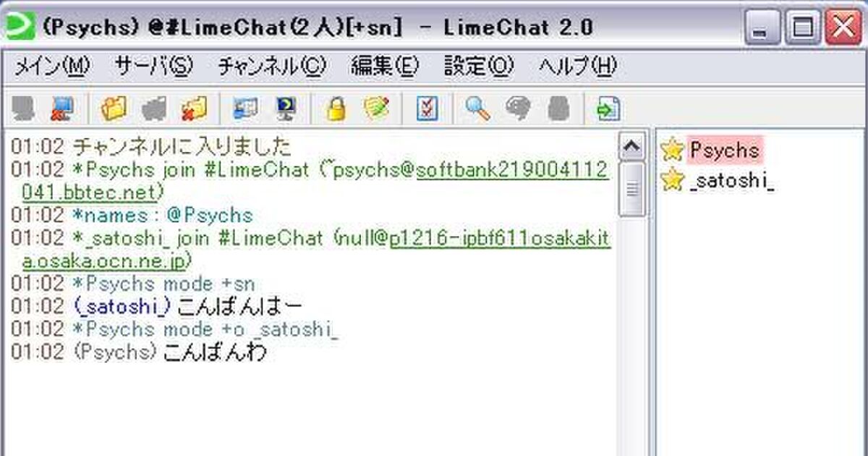Open the サーバ(S) menu
This screenshot has height=456, width=868.
[x=153, y=67]
